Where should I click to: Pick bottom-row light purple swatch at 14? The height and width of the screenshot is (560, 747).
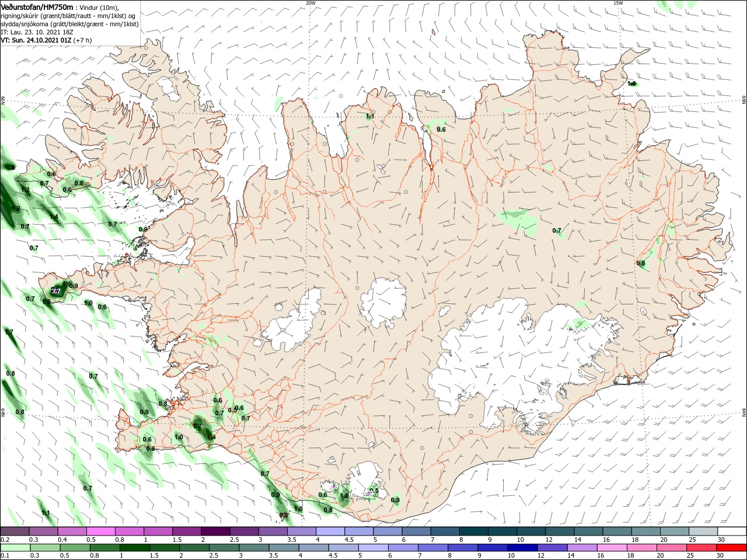click(x=582, y=548)
